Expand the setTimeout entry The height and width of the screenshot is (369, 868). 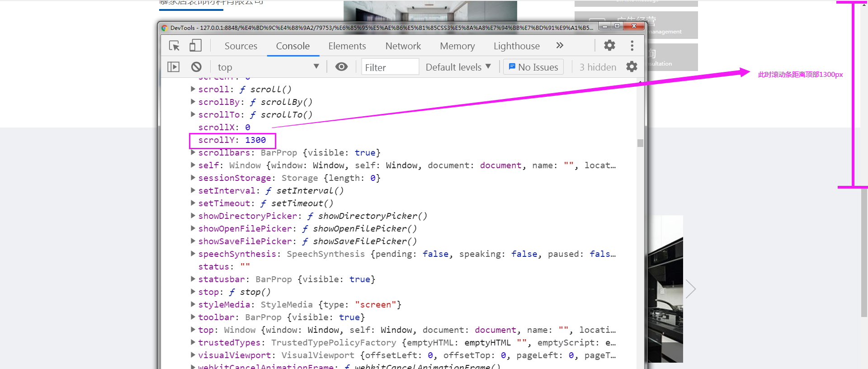(x=193, y=203)
